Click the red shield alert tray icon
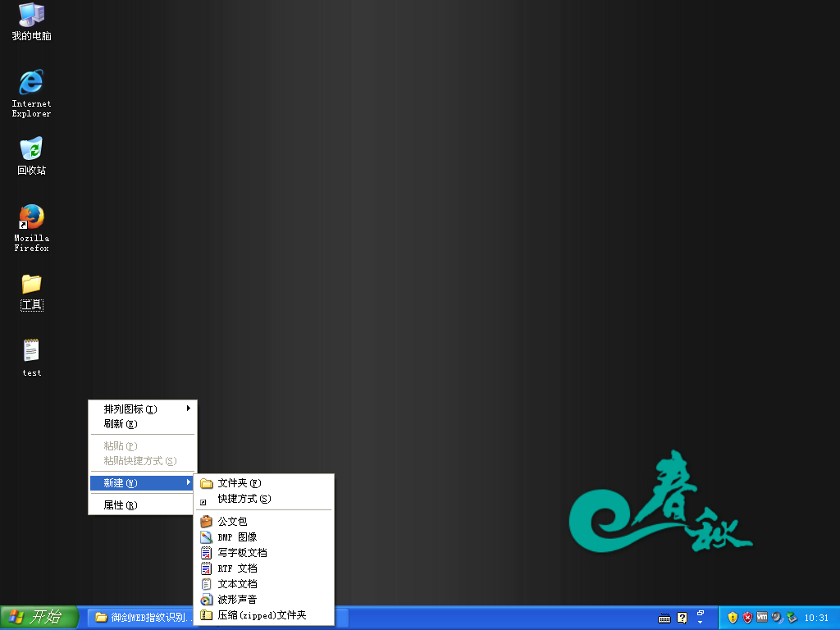The image size is (840, 630). (747, 618)
